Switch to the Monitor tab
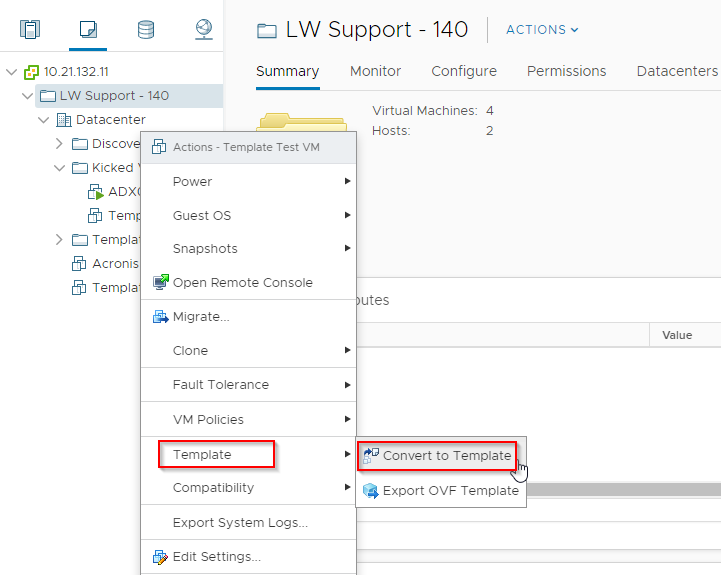721x575 pixels. point(375,71)
